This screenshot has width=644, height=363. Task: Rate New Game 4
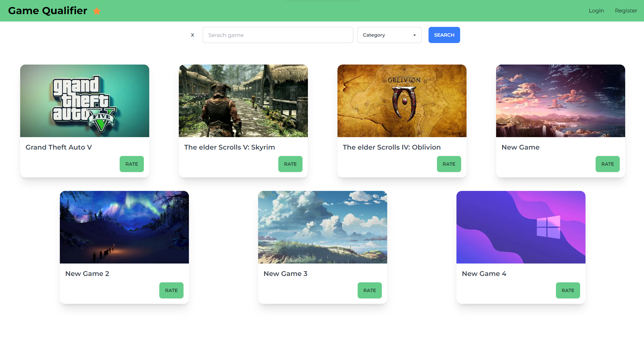568,290
